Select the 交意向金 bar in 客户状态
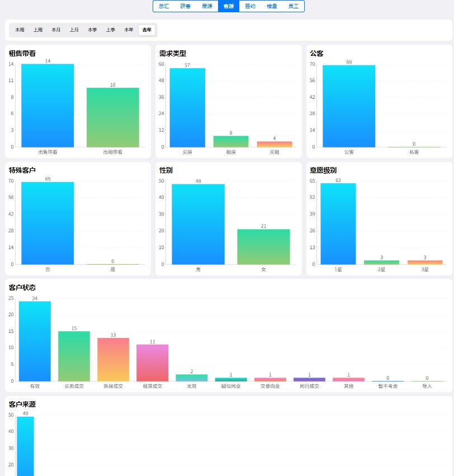 coord(270,379)
